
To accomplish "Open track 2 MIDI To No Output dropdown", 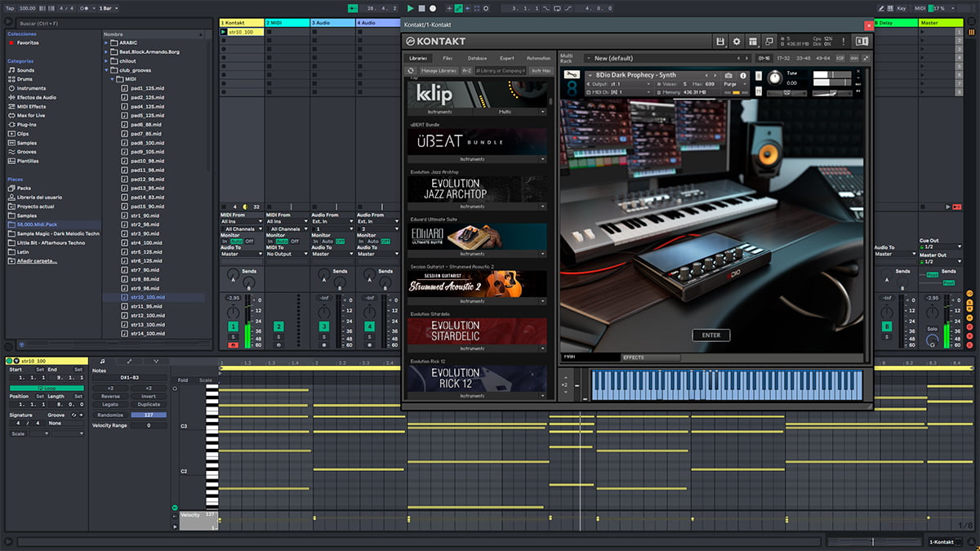I will [x=287, y=254].
